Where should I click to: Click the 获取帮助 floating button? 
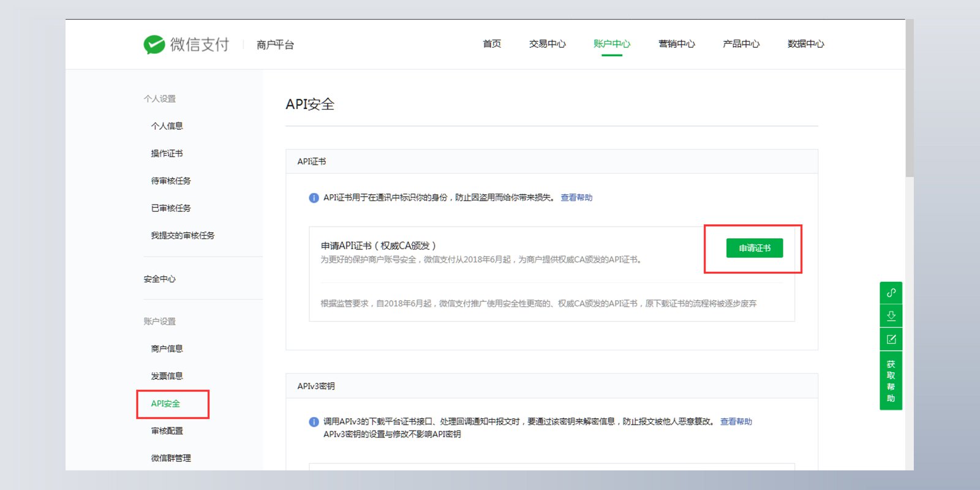(891, 381)
